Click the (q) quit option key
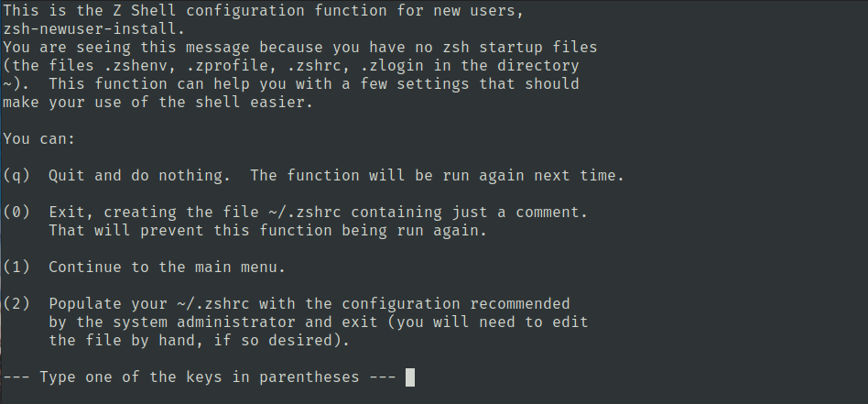 16,176
